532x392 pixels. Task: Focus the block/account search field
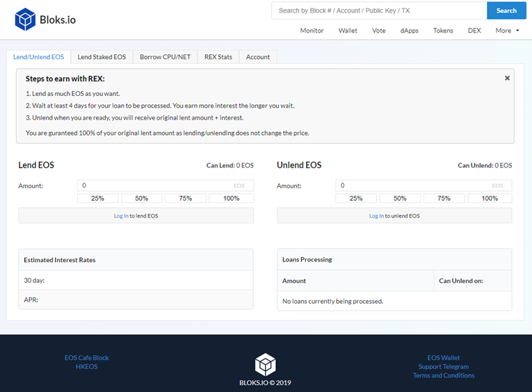tap(379, 10)
